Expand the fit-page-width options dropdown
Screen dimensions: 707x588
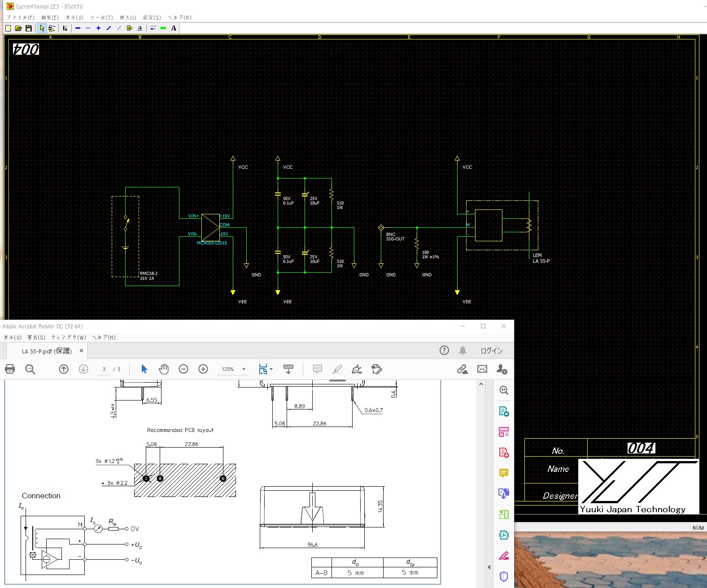(271, 369)
